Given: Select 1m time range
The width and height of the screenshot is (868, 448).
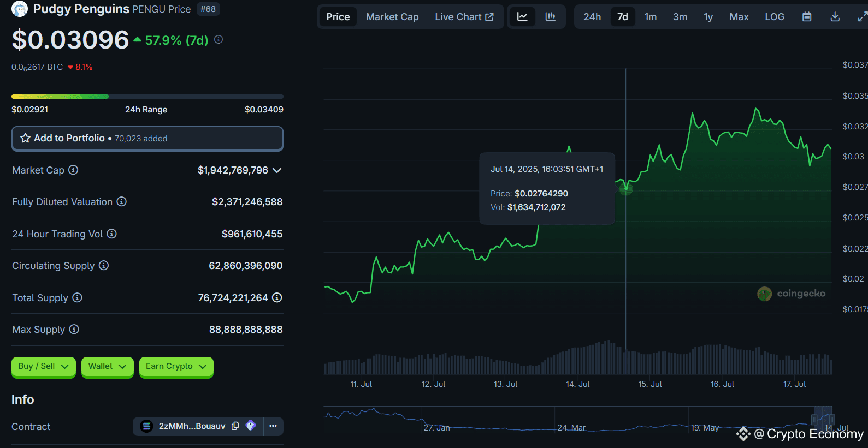Looking at the screenshot, I should (x=651, y=17).
